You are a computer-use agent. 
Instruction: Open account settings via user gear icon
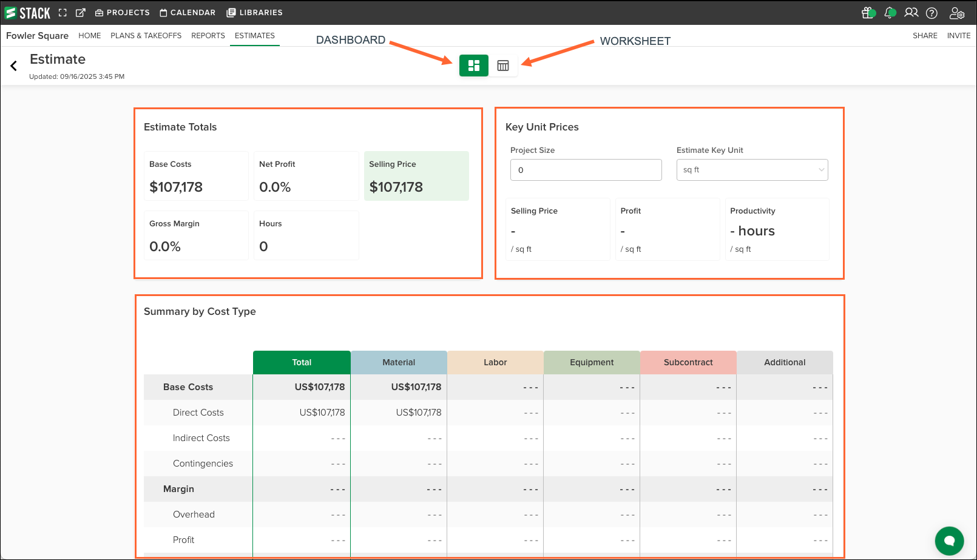(956, 12)
